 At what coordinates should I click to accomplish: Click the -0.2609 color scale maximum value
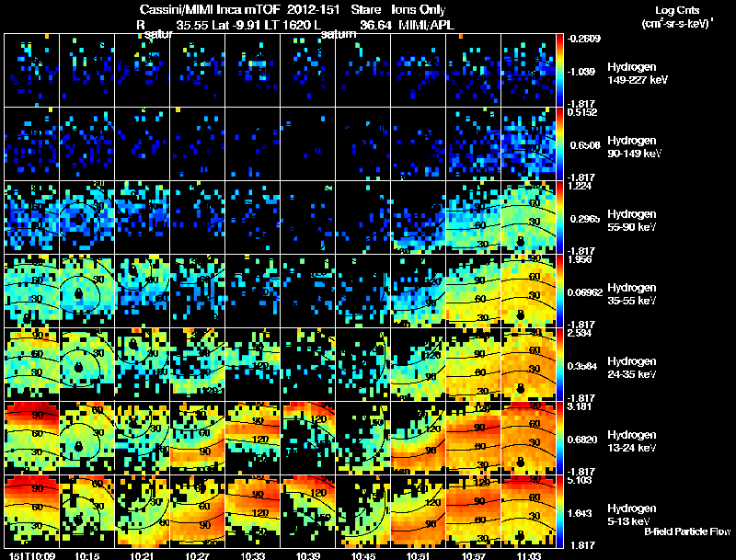click(x=583, y=39)
